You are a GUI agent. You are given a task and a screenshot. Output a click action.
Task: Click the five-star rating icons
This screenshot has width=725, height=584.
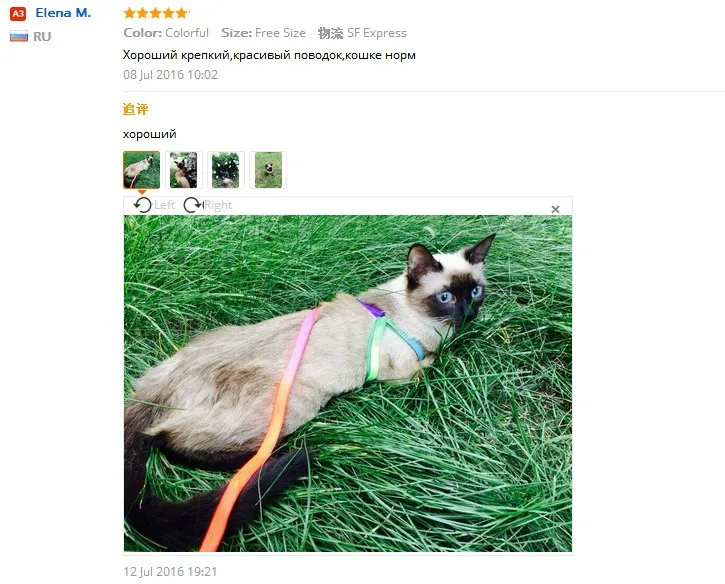coord(156,13)
